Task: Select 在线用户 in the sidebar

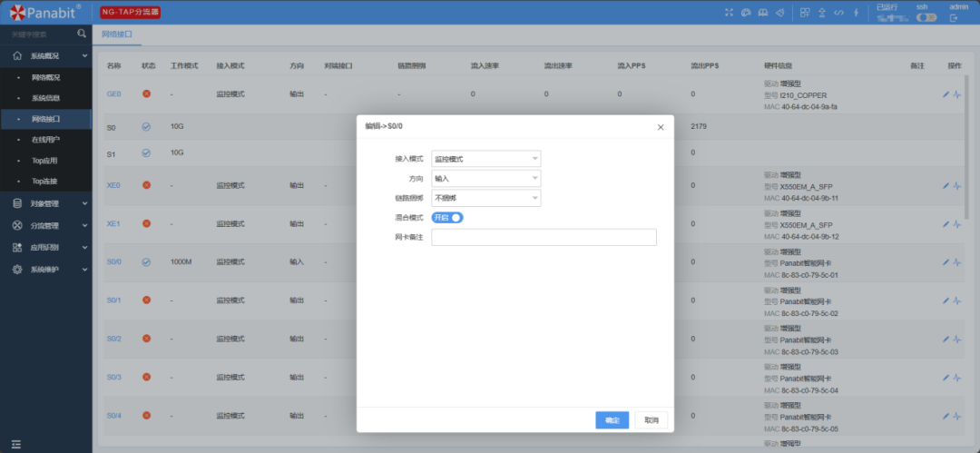Action: point(45,140)
